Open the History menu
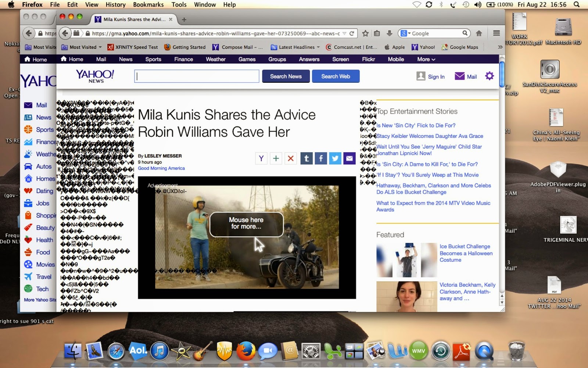 115,4
